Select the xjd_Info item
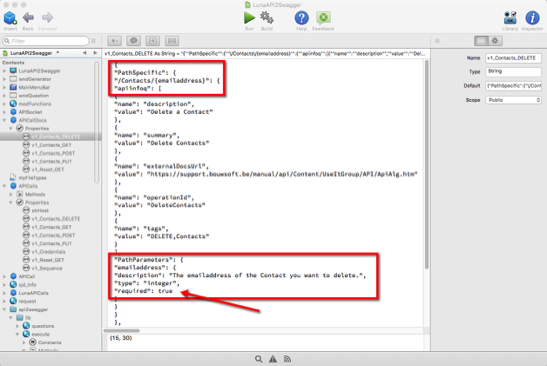The image size is (547, 366). pyautogui.click(x=28, y=285)
